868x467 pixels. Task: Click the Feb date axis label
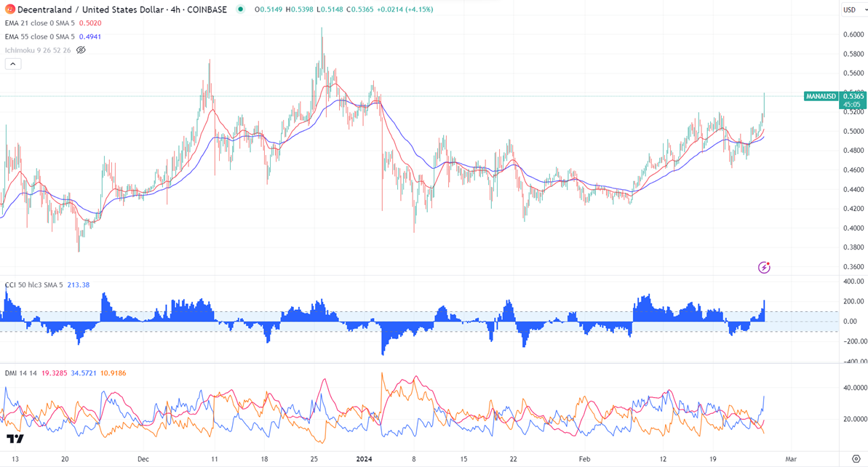pyautogui.click(x=584, y=459)
